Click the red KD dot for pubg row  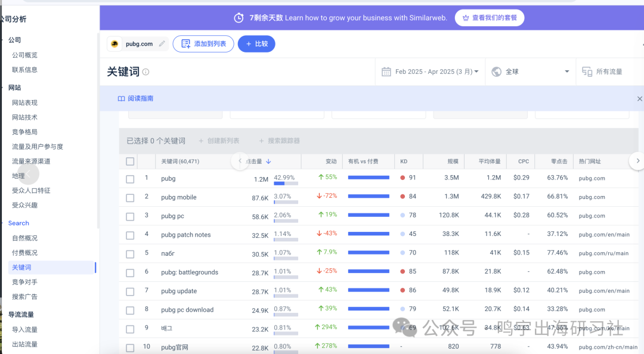tap(402, 178)
